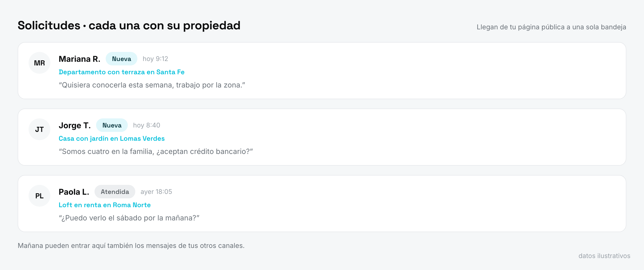Click the ayer 18:05 timestamp
The height and width of the screenshot is (270, 644).
156,192
